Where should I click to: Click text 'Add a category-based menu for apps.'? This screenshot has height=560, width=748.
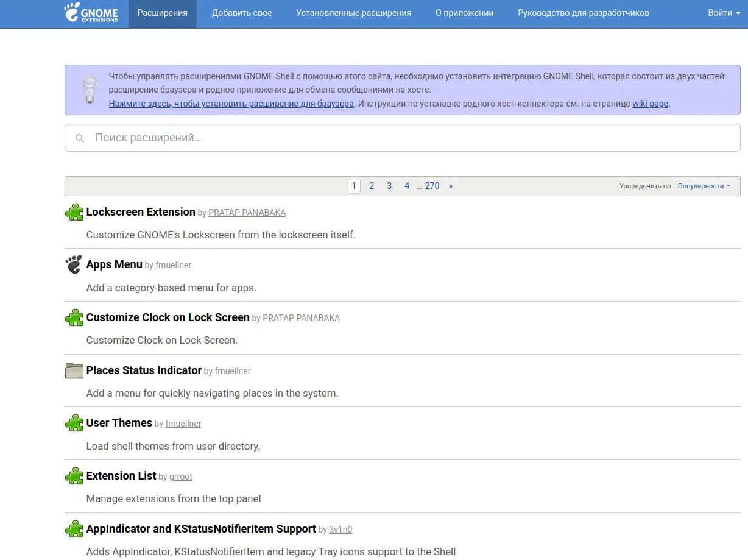(171, 288)
